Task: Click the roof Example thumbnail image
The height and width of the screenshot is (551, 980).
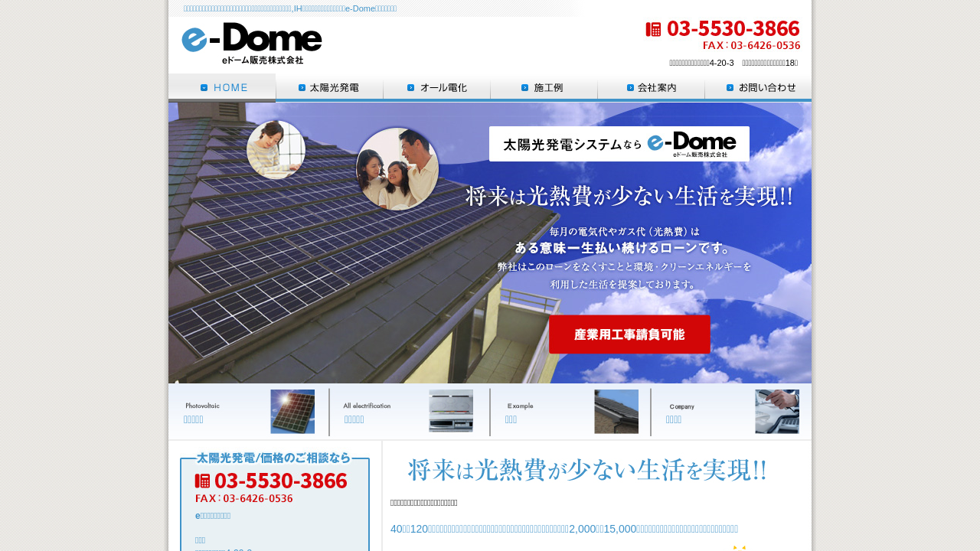Action: point(616,412)
